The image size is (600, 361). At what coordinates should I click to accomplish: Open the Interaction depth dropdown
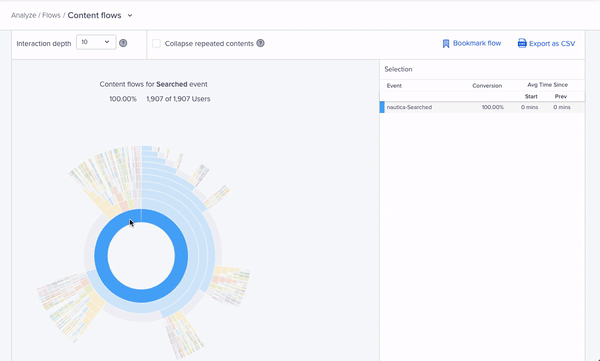click(x=96, y=42)
